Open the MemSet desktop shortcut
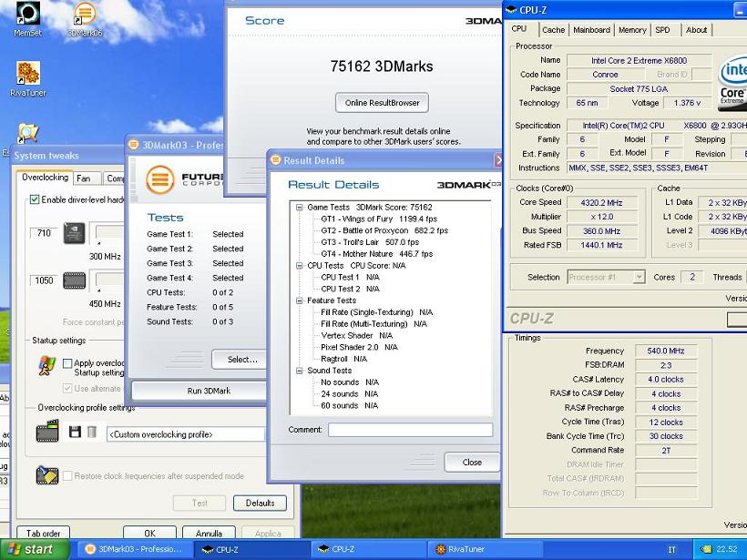Image resolution: width=747 pixels, height=560 pixels. [x=27, y=18]
